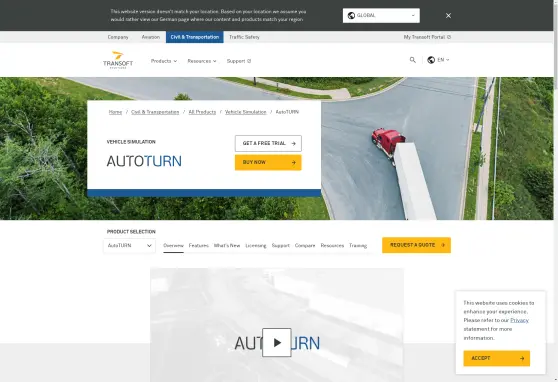Select the Aviation section tab
Viewport: 558px width, 382px height.
tap(151, 37)
